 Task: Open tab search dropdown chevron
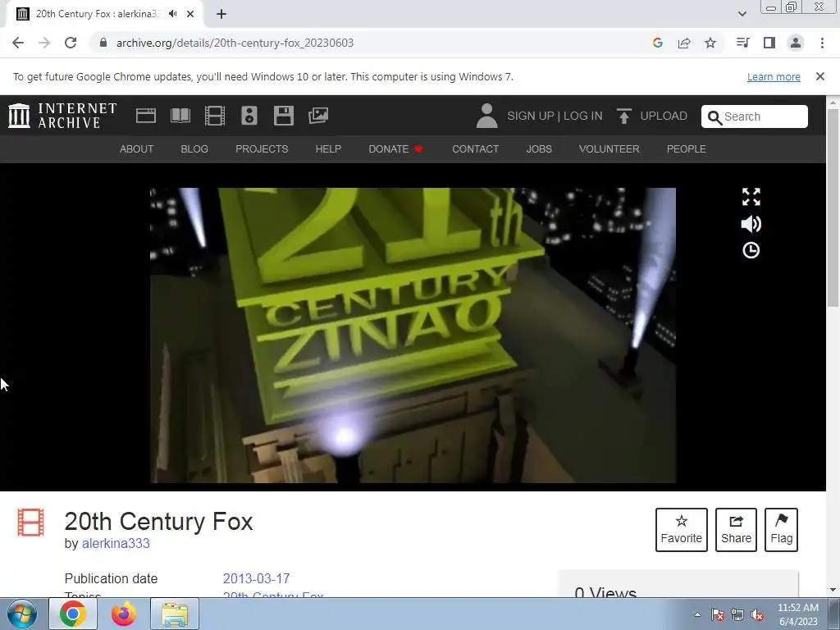tap(742, 14)
